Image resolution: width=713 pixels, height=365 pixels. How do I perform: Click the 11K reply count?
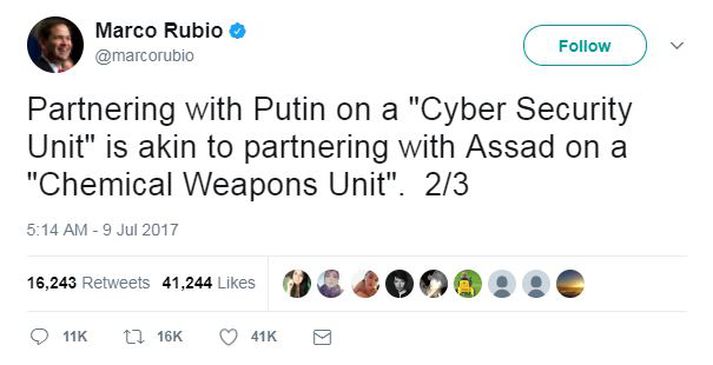(x=75, y=337)
